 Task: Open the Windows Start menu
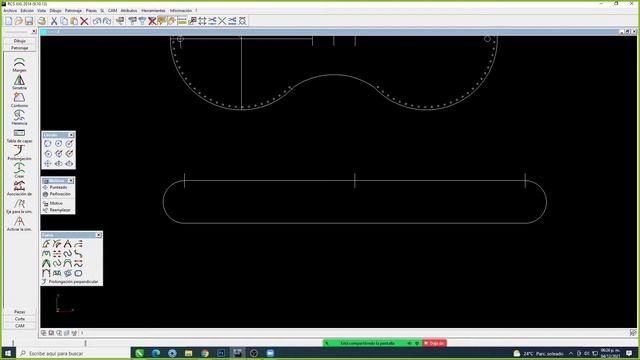(8, 353)
